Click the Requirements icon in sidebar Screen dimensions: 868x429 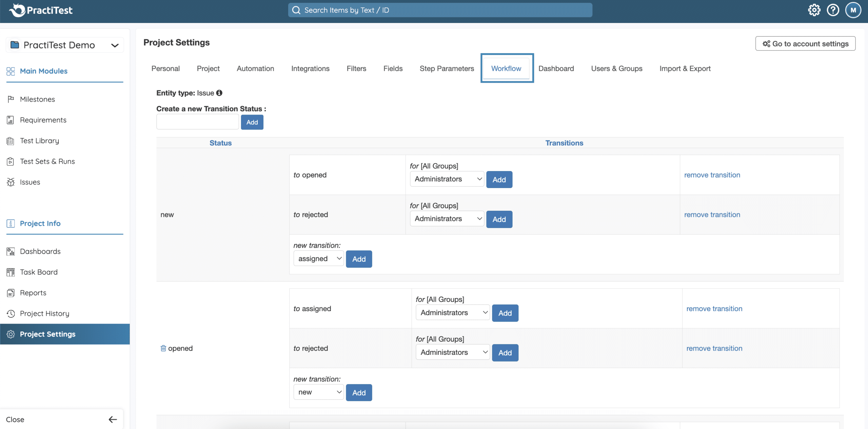click(x=11, y=120)
